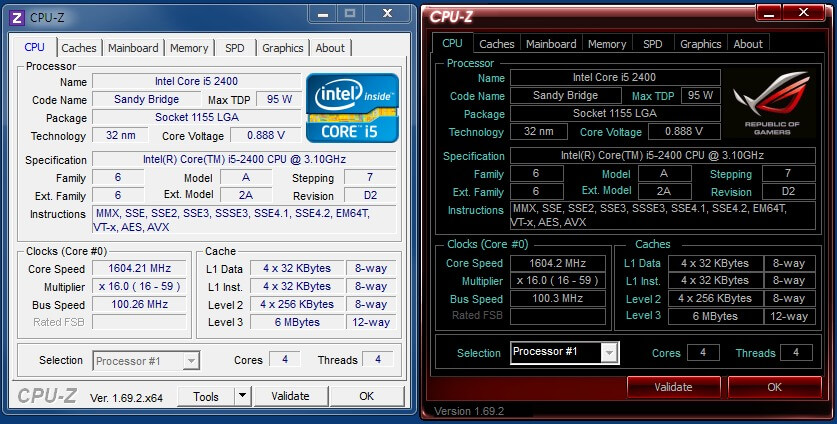Viewport: 837px width, 424px height.
Task: Click Instructions list in left window
Action: (x=244, y=220)
